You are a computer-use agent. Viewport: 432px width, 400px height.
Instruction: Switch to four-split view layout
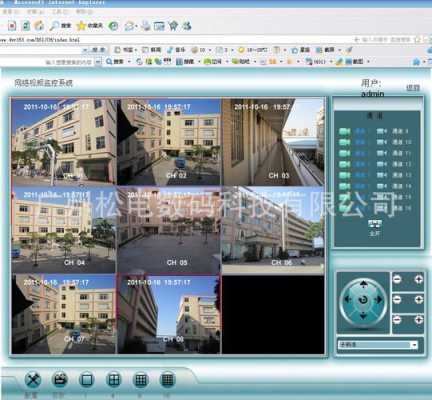point(114,380)
